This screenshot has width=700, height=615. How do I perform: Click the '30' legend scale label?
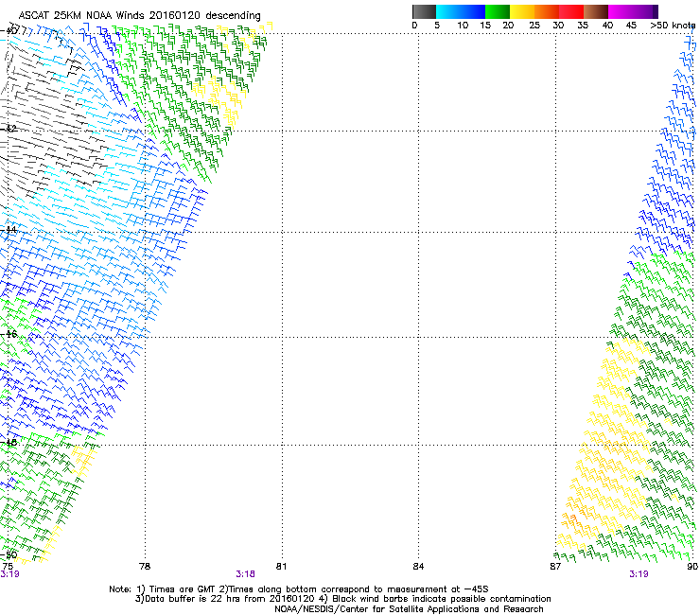(x=558, y=26)
